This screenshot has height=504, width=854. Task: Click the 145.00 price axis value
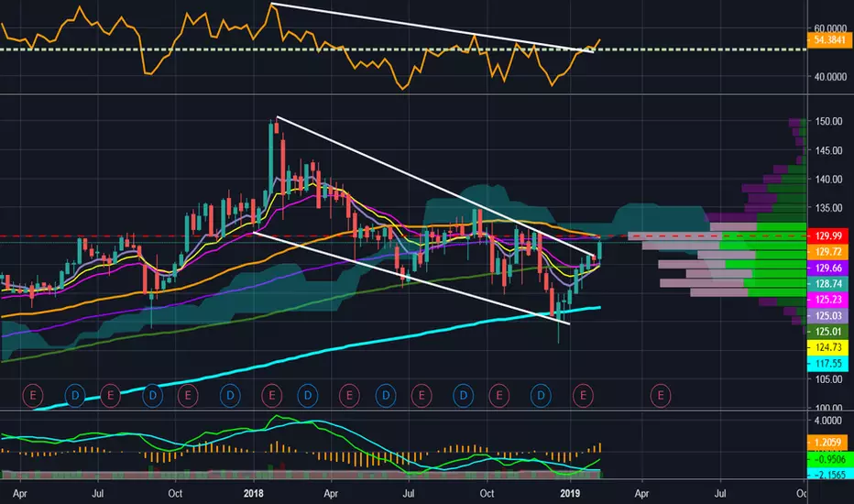[x=829, y=150]
